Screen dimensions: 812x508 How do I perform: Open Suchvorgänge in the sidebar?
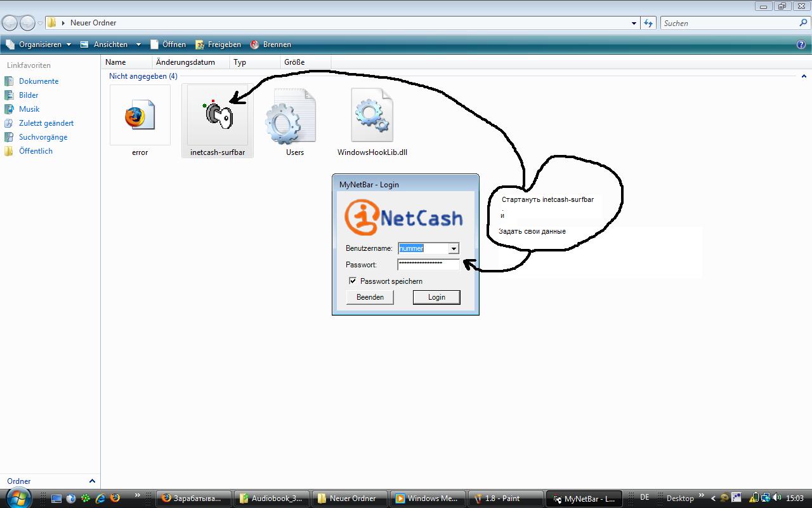coord(43,137)
